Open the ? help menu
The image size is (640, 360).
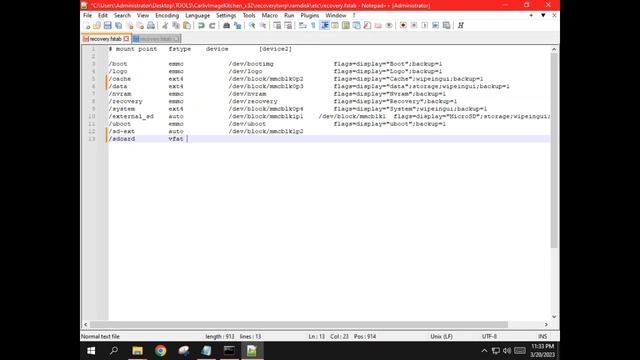354,16
